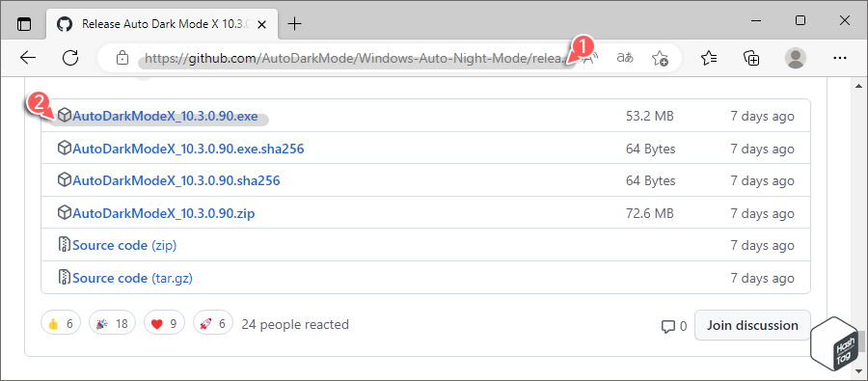Open a new tab with plus button
The height and width of the screenshot is (381, 868).
click(x=295, y=24)
